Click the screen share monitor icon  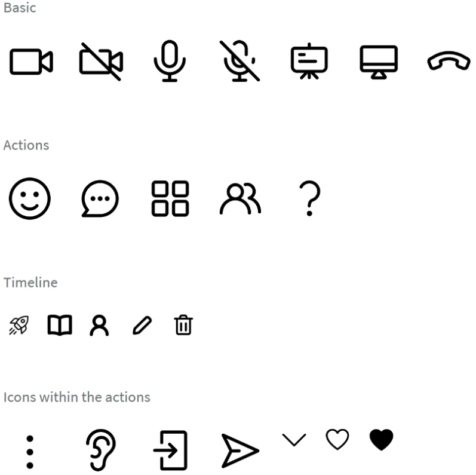click(x=379, y=62)
